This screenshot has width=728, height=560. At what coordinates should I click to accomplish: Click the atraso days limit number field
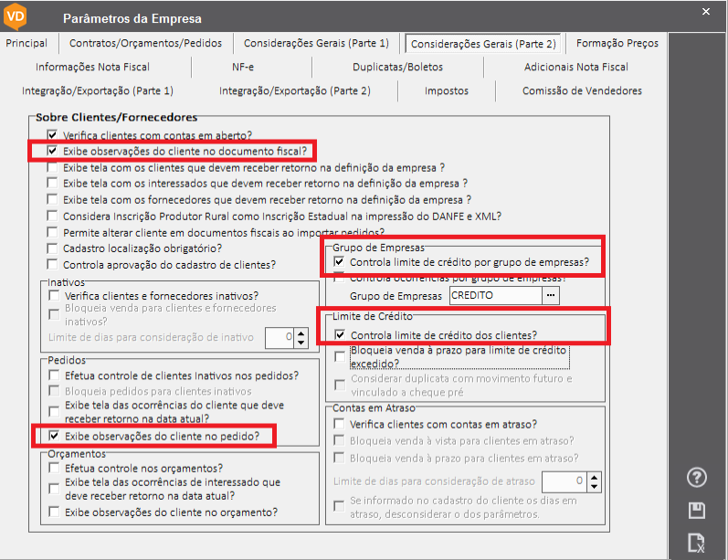tap(564, 482)
